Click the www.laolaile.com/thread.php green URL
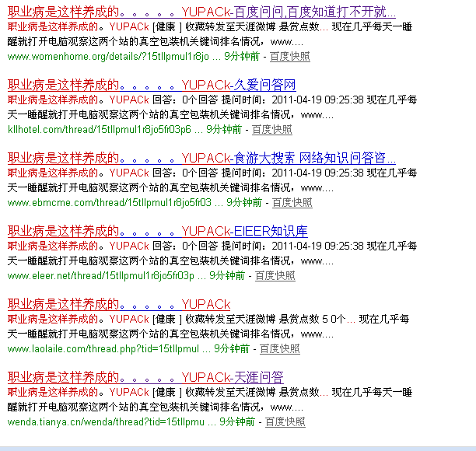 coord(103,349)
